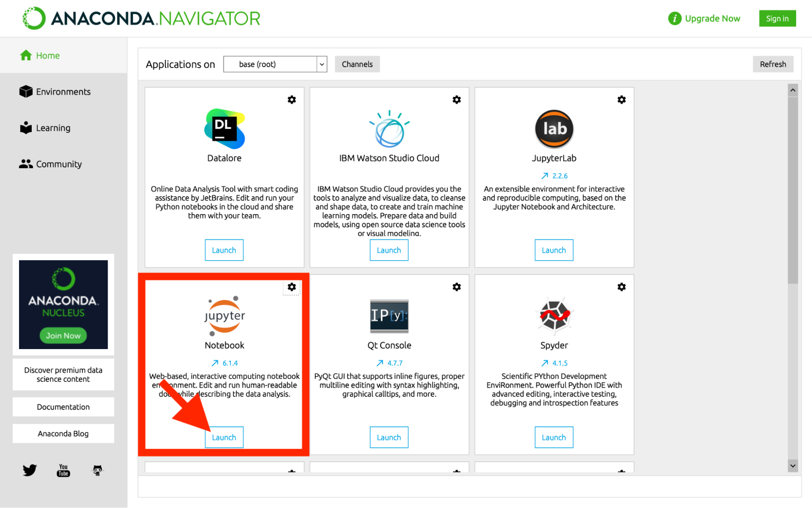
Task: Click the IBM Watson Studio Cloud icon
Action: pos(389,128)
